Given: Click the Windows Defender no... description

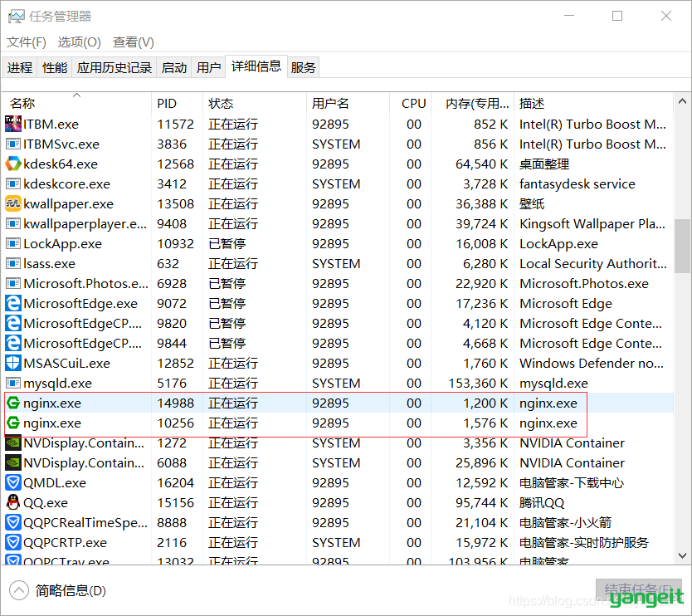Looking at the screenshot, I should tap(592, 364).
